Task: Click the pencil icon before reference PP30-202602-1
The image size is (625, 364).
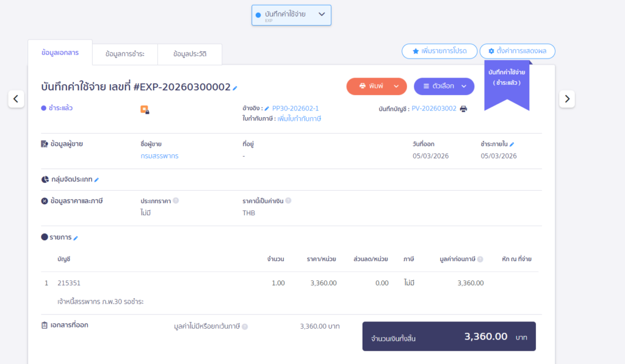Action: [267, 109]
